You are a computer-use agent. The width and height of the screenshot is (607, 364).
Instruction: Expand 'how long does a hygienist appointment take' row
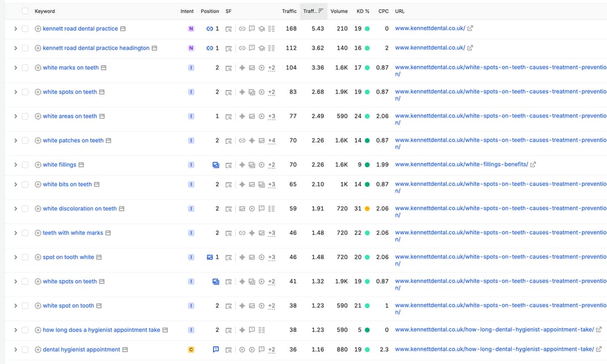pos(15,330)
